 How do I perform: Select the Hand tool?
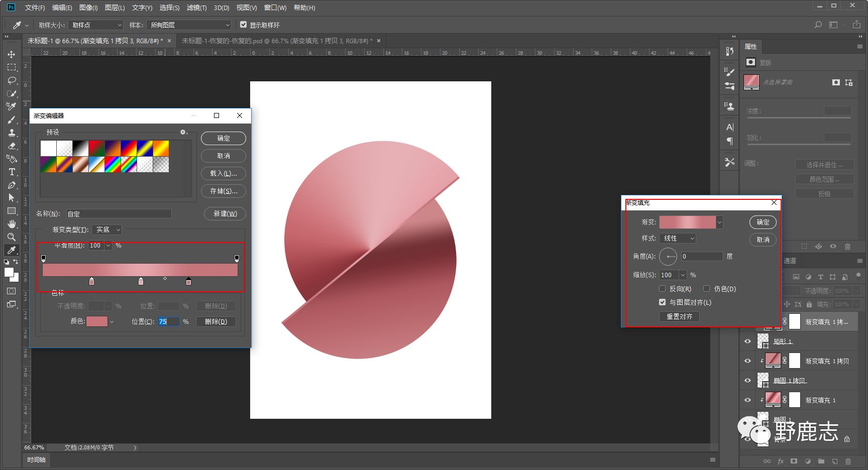tap(11, 224)
